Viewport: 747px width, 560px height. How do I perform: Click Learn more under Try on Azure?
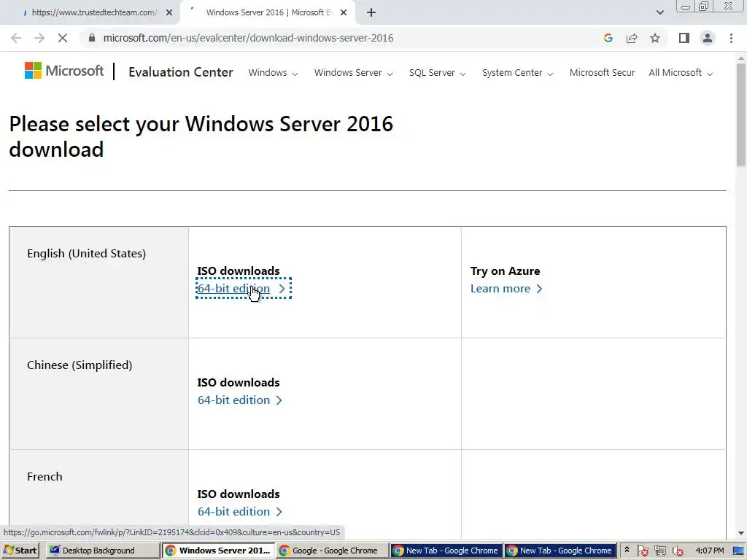[506, 289]
